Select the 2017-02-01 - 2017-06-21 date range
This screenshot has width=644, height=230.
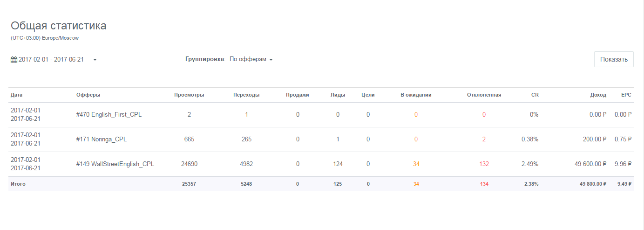pos(51,60)
